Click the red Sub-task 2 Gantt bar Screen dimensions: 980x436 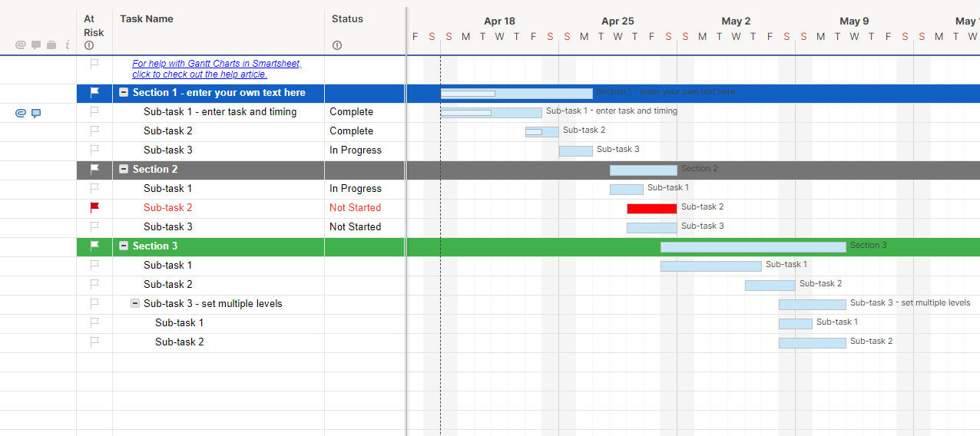[651, 208]
